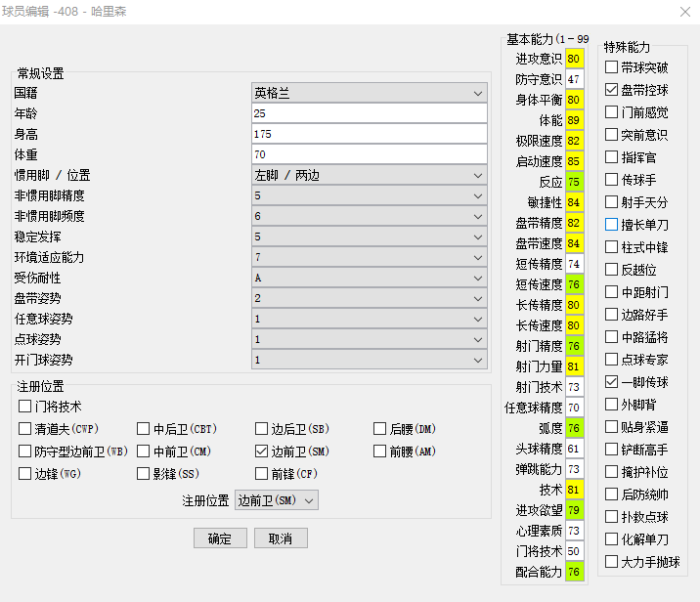The image size is (700, 602).
Task: Check the 中距射门 checkbox
Action: point(612,292)
